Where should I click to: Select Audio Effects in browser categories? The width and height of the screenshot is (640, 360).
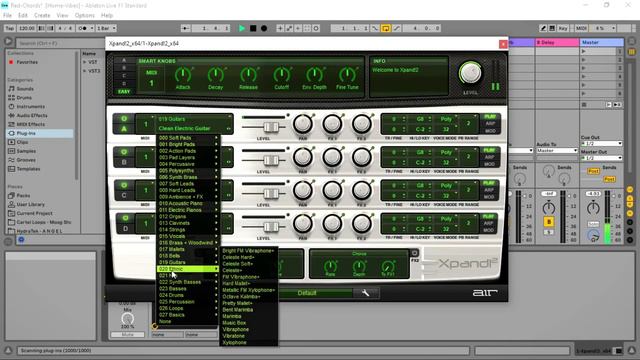tap(32, 116)
